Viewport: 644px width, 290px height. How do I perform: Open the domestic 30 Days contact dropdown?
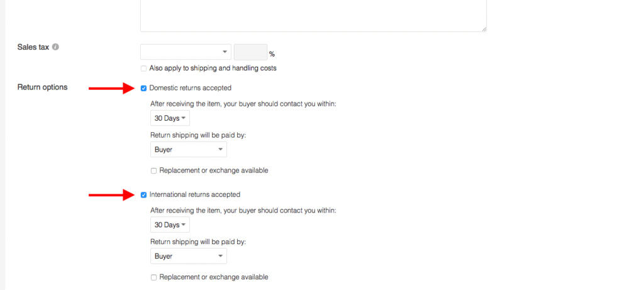(x=170, y=118)
